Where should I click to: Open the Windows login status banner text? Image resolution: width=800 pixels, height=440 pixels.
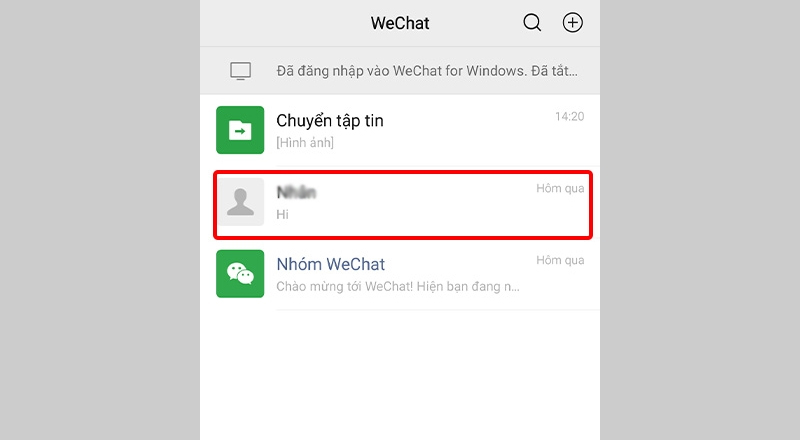coord(427,70)
